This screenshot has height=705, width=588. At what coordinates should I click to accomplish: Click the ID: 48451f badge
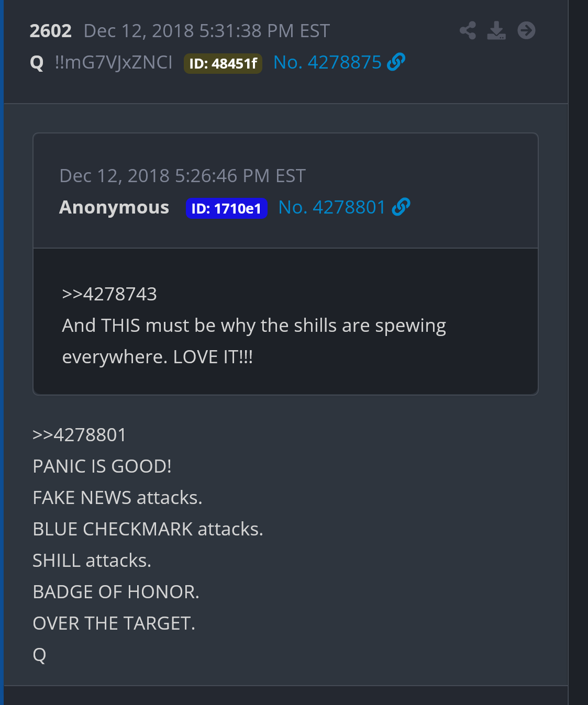click(x=223, y=63)
